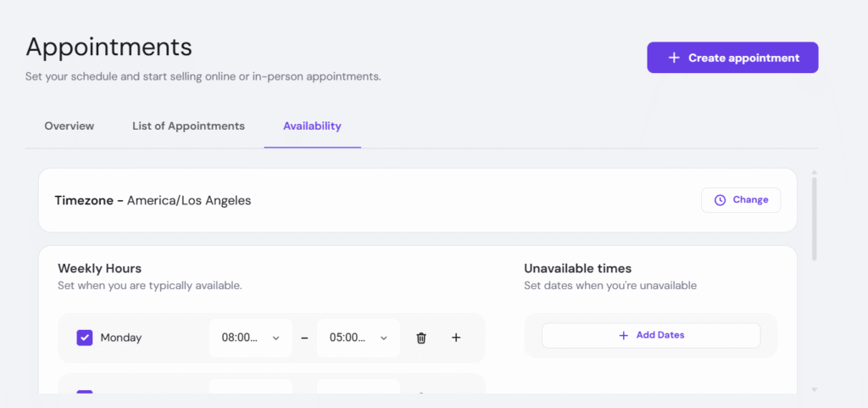Open Monday's 08:00 start time dropdown
Viewport: 868px width, 408px height.
(x=250, y=338)
